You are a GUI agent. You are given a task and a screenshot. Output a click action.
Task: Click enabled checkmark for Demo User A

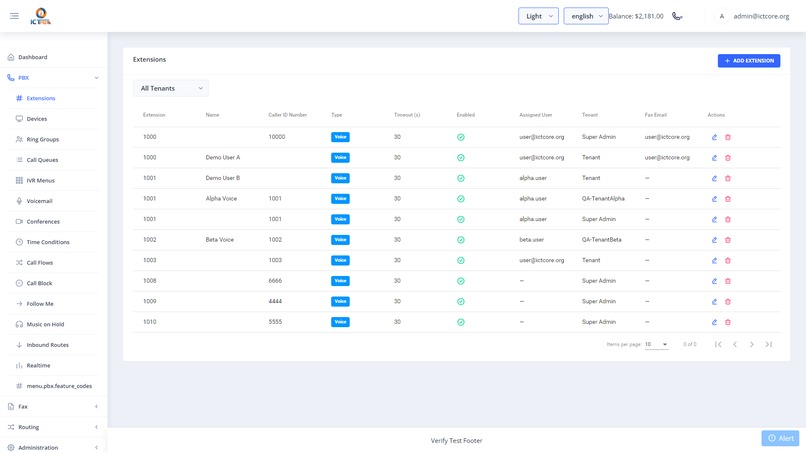click(461, 158)
